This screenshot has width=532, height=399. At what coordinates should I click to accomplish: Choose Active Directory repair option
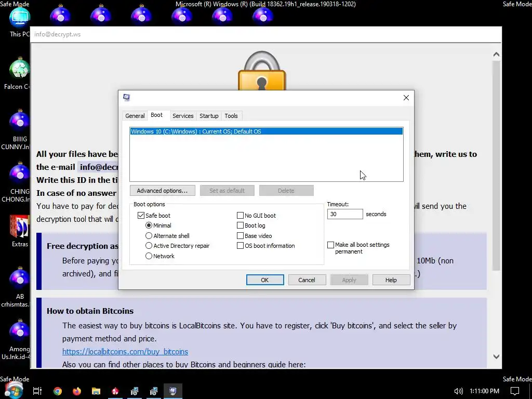[149, 246]
